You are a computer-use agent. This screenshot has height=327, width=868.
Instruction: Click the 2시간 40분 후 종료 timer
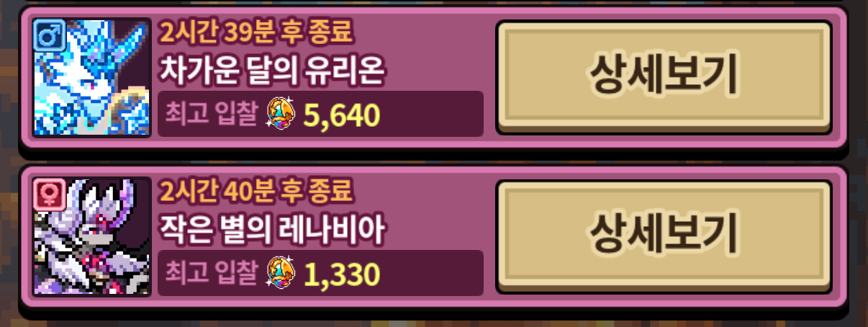[x=257, y=192]
